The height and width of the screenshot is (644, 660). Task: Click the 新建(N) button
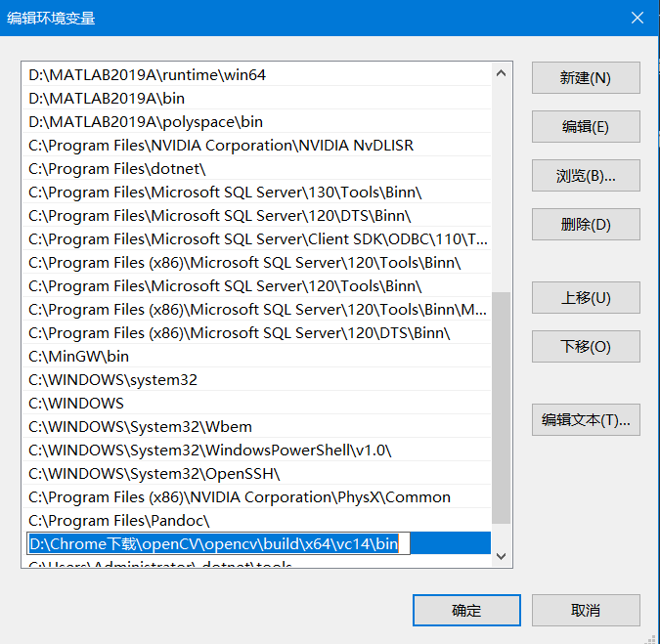(586, 78)
